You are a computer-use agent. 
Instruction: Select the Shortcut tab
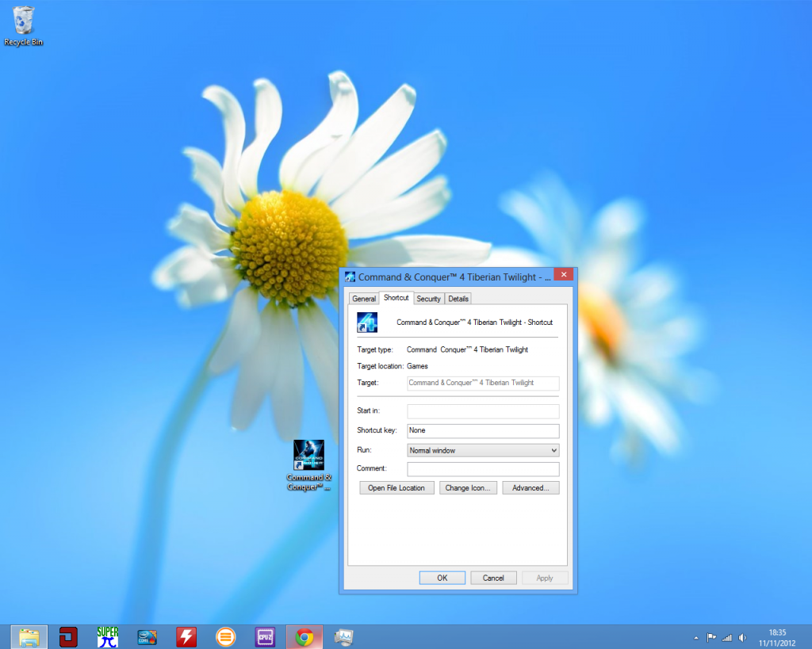click(x=396, y=298)
